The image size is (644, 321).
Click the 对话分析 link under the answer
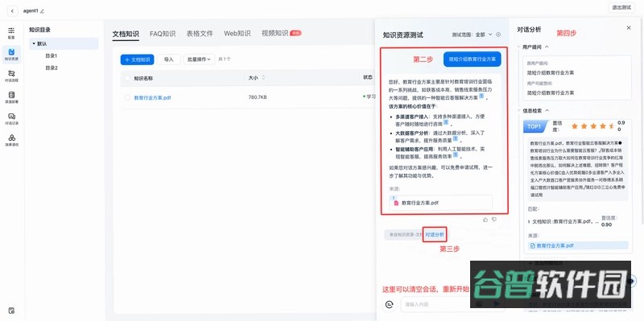click(x=435, y=235)
